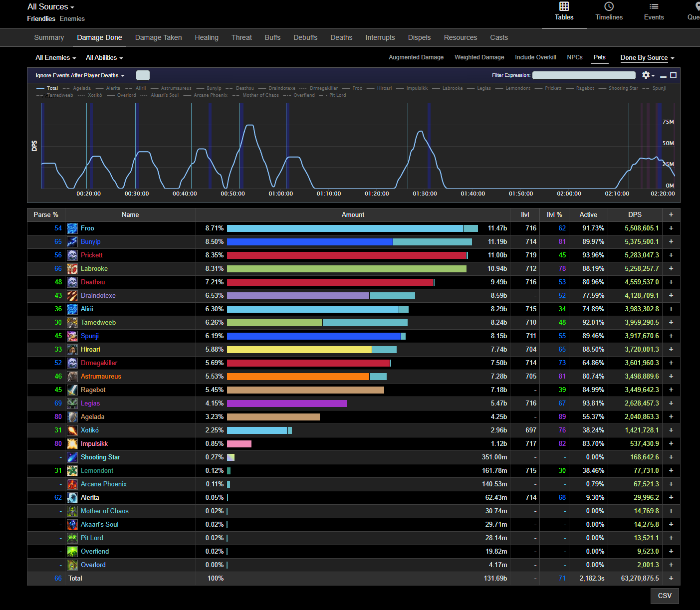The height and width of the screenshot is (610, 700).
Task: Click the Arcane Phoenix pet icon
Action: click(72, 484)
